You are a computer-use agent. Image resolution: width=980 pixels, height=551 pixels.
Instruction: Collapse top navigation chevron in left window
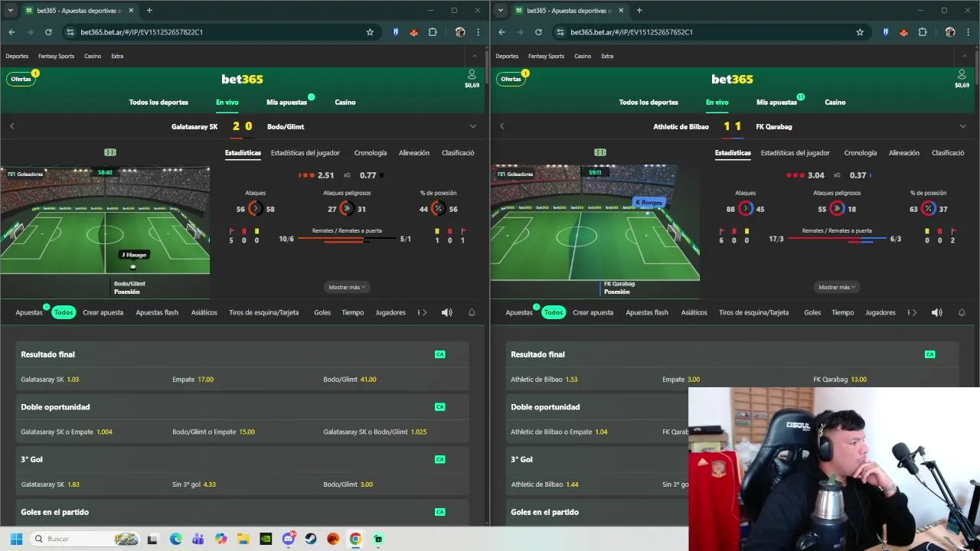pyautogui.click(x=475, y=56)
